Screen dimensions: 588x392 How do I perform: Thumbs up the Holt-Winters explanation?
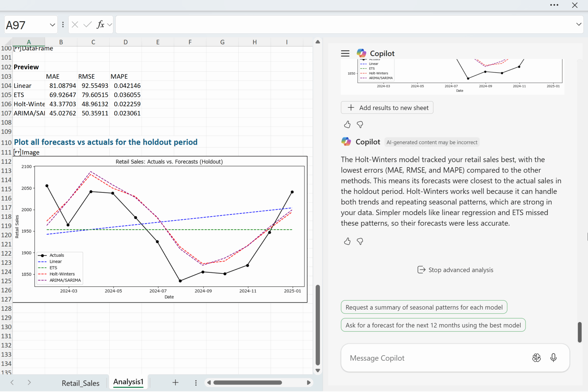pos(347,241)
